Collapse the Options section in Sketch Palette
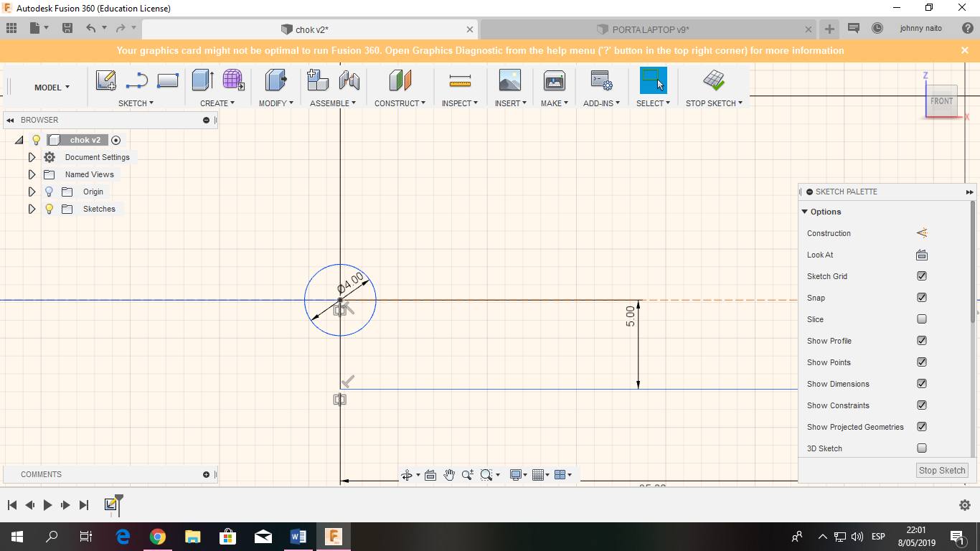 [805, 212]
